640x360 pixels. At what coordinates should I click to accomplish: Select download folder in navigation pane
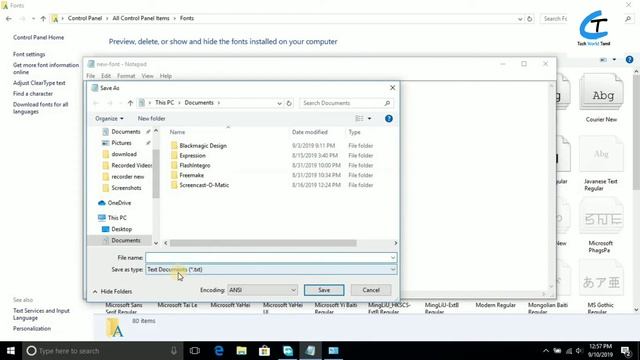[x=124, y=154]
